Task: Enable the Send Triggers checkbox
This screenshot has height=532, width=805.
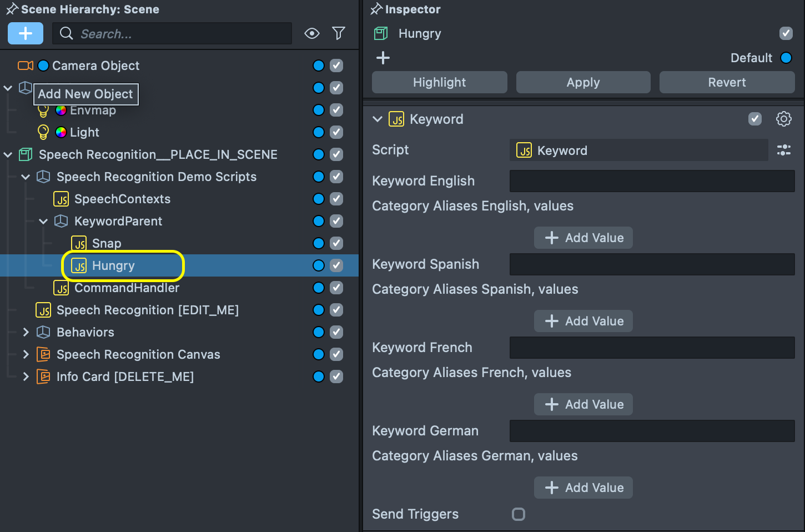Action: [x=519, y=514]
